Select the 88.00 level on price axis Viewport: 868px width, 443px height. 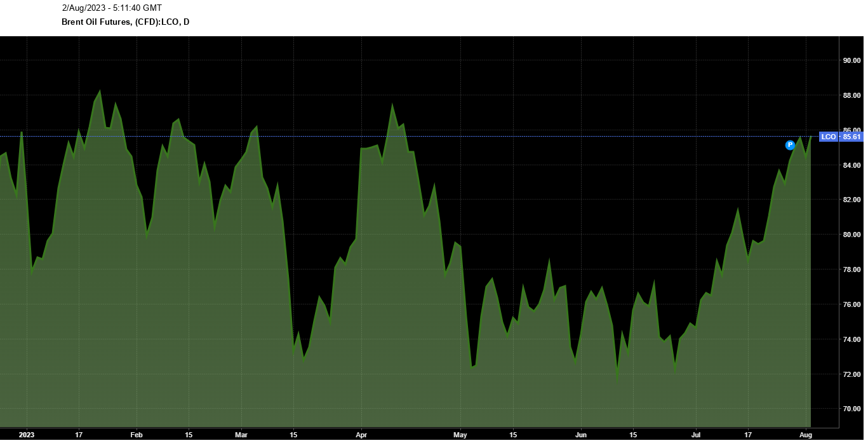[851, 95]
